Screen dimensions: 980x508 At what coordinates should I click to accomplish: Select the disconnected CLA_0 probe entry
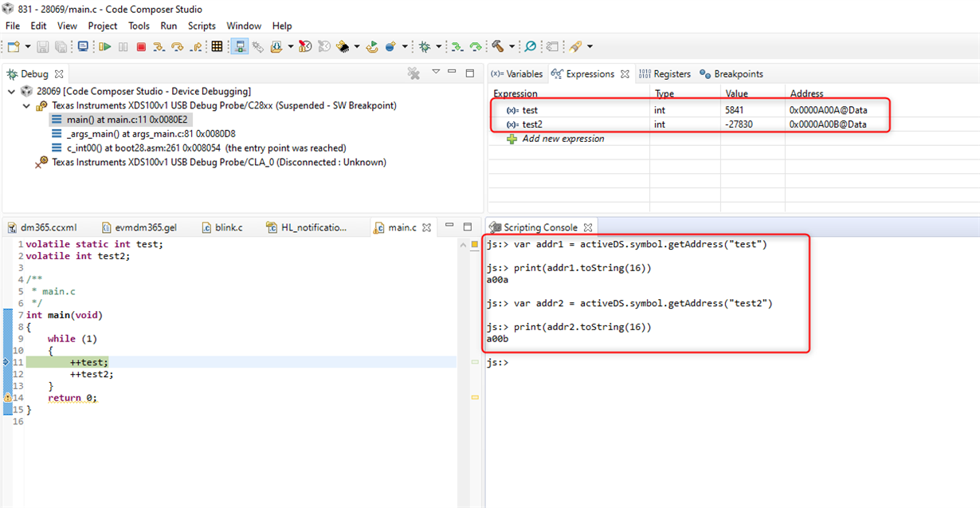click(211, 162)
